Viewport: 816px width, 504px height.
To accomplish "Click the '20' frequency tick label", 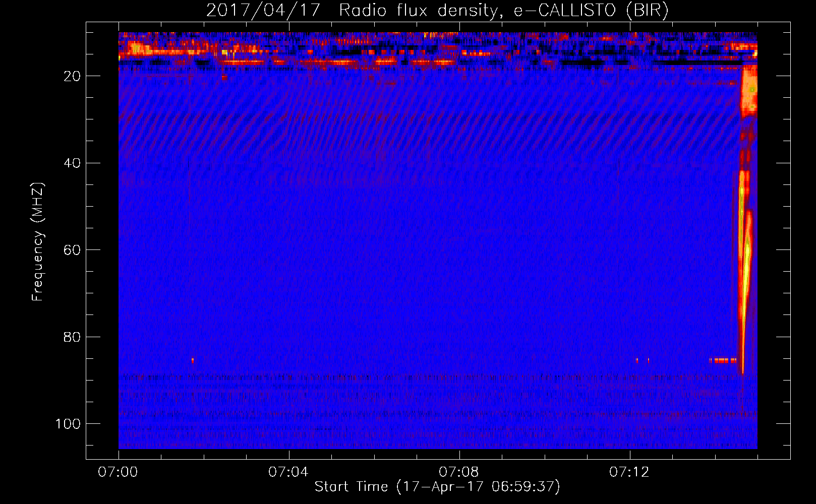I will point(72,76).
